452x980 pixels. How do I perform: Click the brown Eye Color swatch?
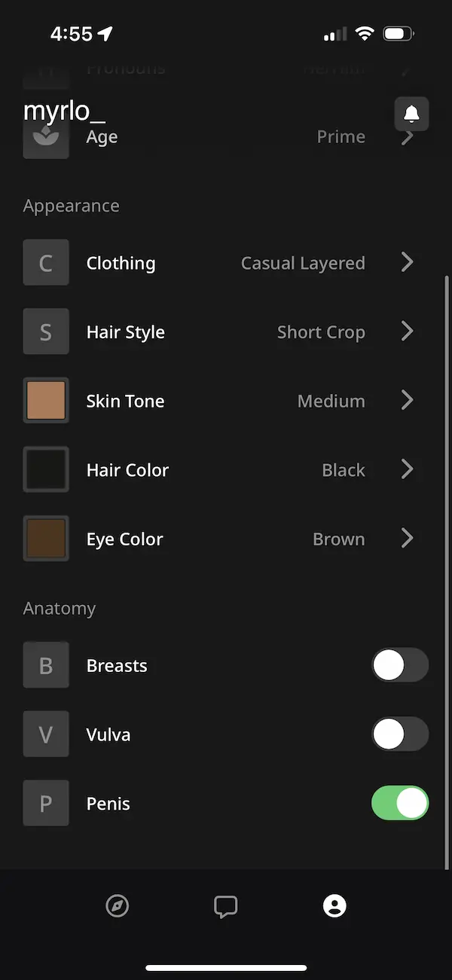(46, 539)
